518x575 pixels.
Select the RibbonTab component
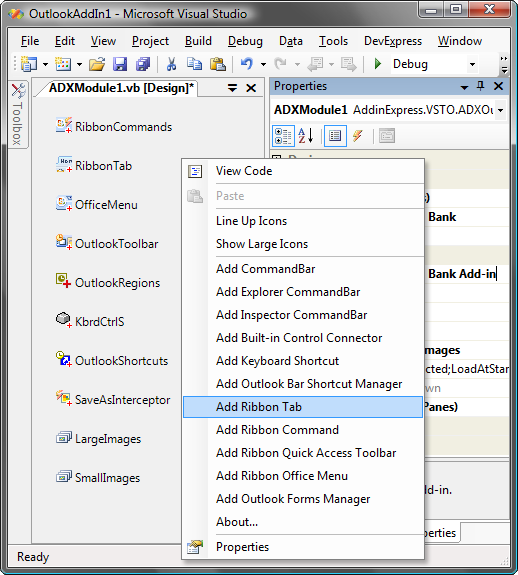pyautogui.click(x=94, y=165)
